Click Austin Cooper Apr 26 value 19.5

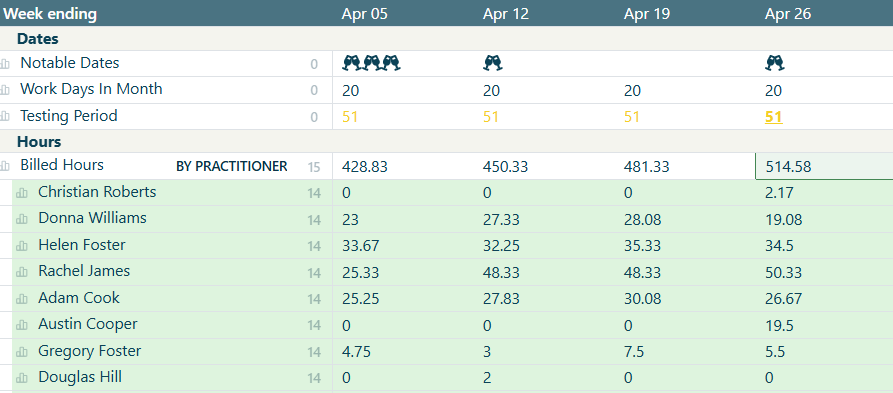[780, 326]
